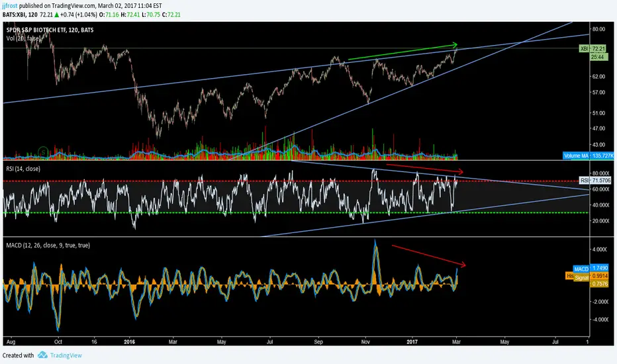Click the O:71.16 open value

[109, 15]
